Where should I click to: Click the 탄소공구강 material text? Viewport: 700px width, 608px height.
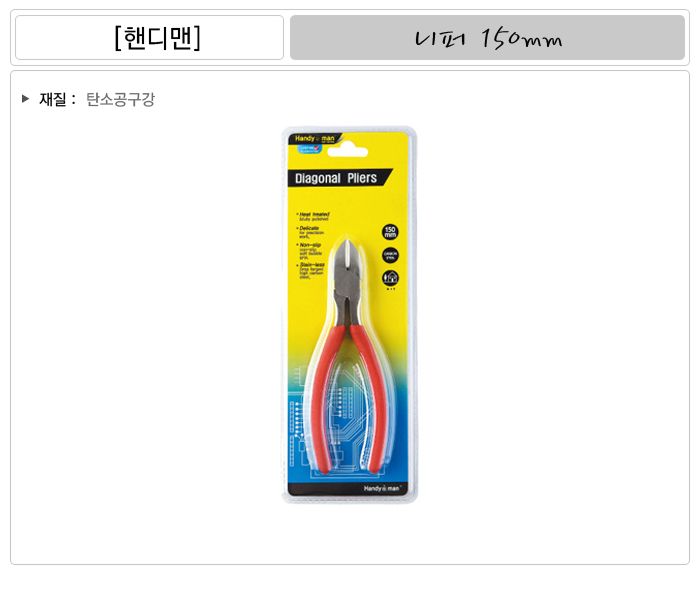(120, 99)
